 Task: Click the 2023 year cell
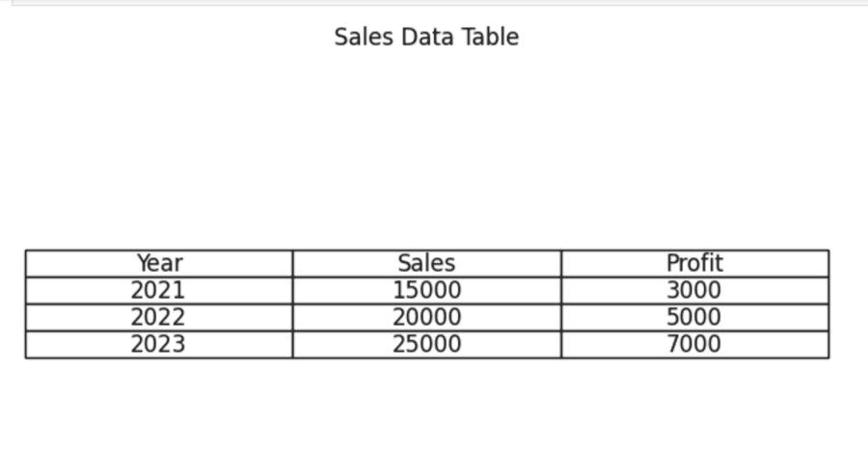point(159,345)
